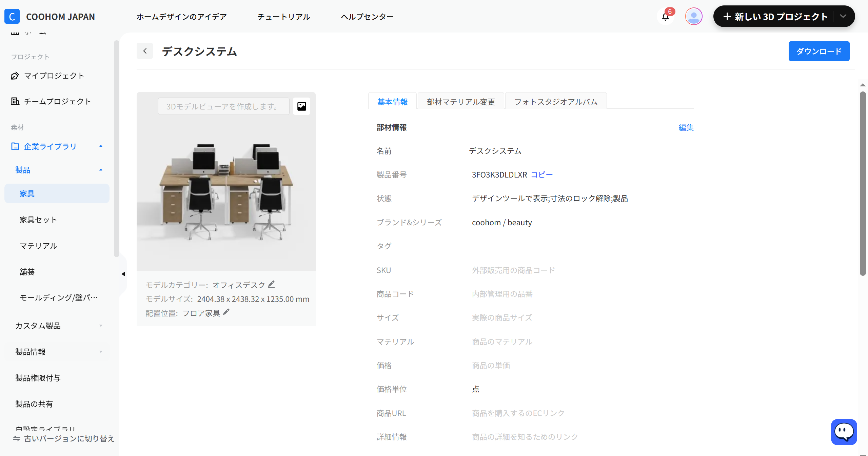Click the ダウンロード button

819,51
